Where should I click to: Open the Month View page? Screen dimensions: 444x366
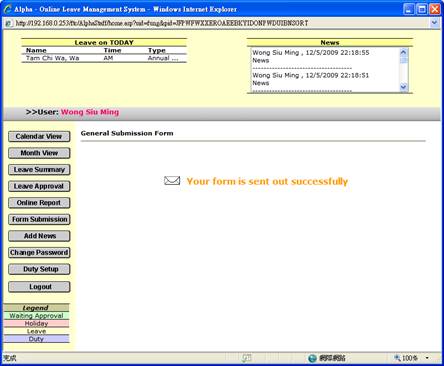pos(39,153)
